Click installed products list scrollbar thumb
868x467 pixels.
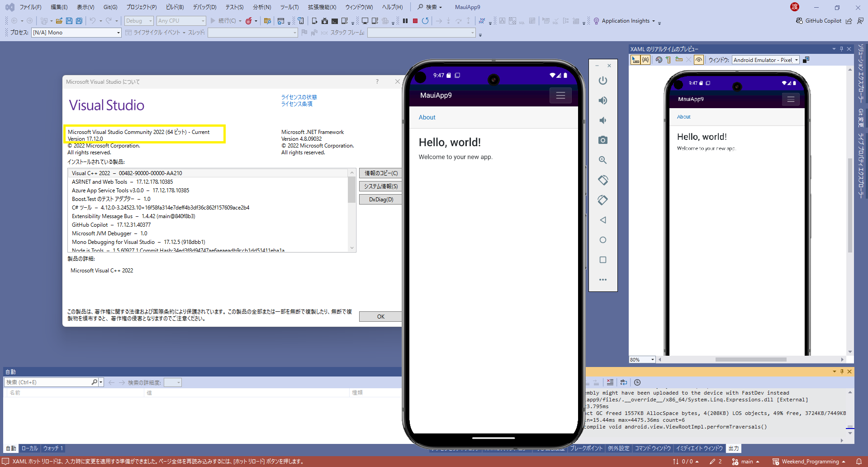click(351, 190)
